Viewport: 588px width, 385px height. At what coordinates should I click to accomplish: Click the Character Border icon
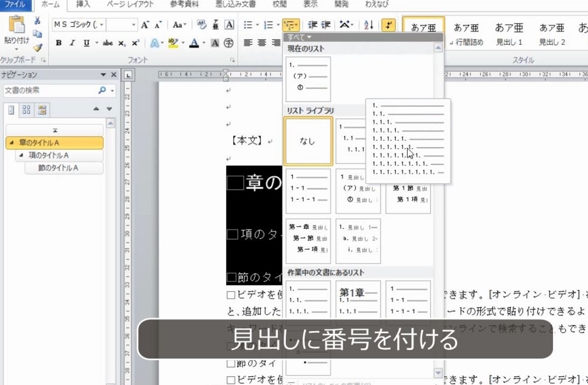pyautogui.click(x=229, y=25)
